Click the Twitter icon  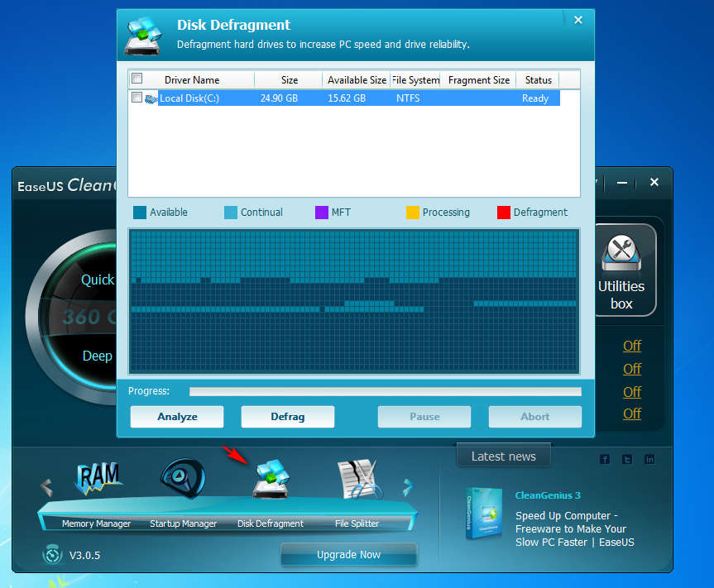click(627, 459)
